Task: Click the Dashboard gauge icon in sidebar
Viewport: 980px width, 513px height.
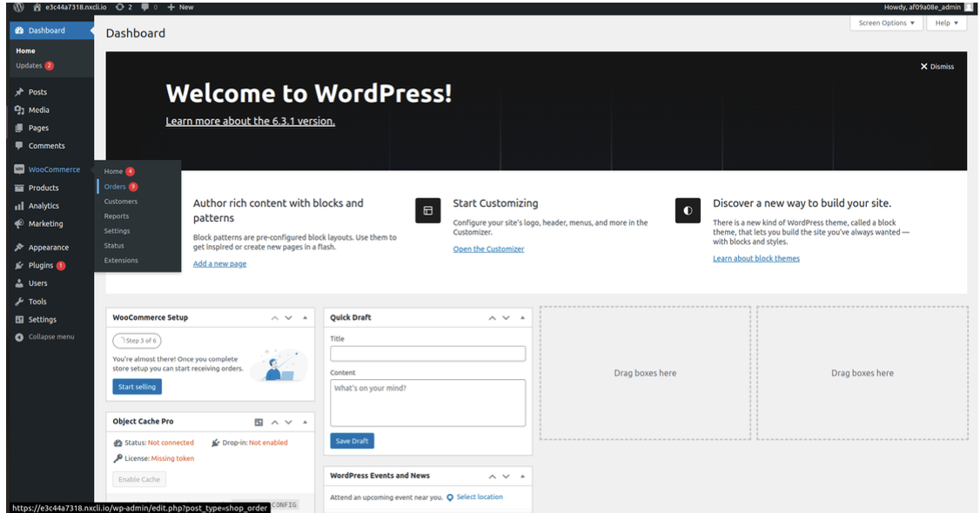Action: pos(19,30)
